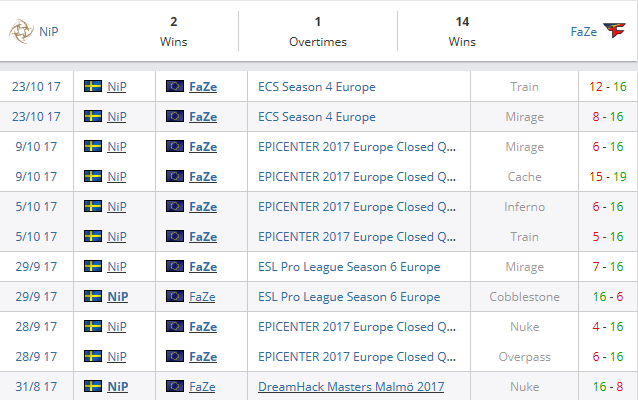The image size is (638, 400).
Task: Click Swedish flag in the Overpass row
Action: point(94,357)
